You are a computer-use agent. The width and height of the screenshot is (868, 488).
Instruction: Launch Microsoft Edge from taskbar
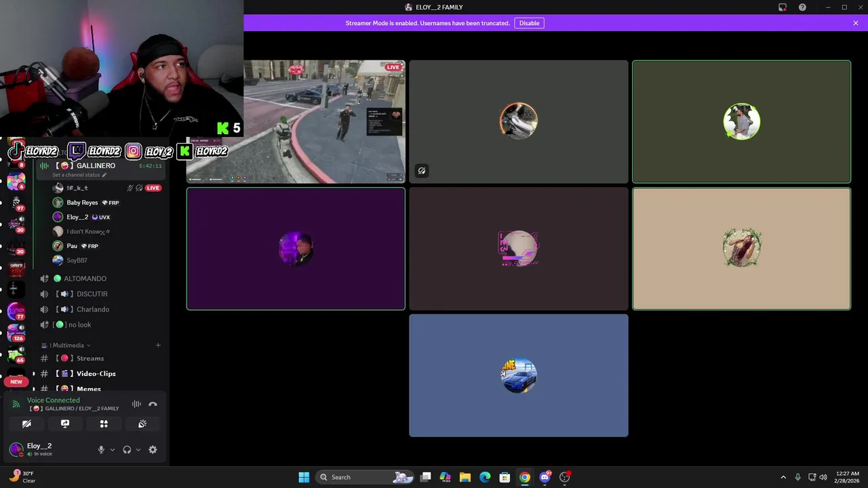tap(485, 477)
